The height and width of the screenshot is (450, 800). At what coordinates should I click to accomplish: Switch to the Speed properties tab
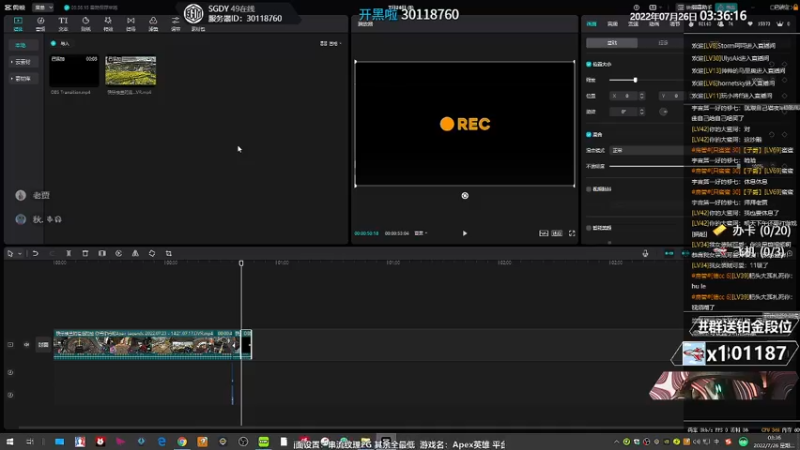point(633,24)
